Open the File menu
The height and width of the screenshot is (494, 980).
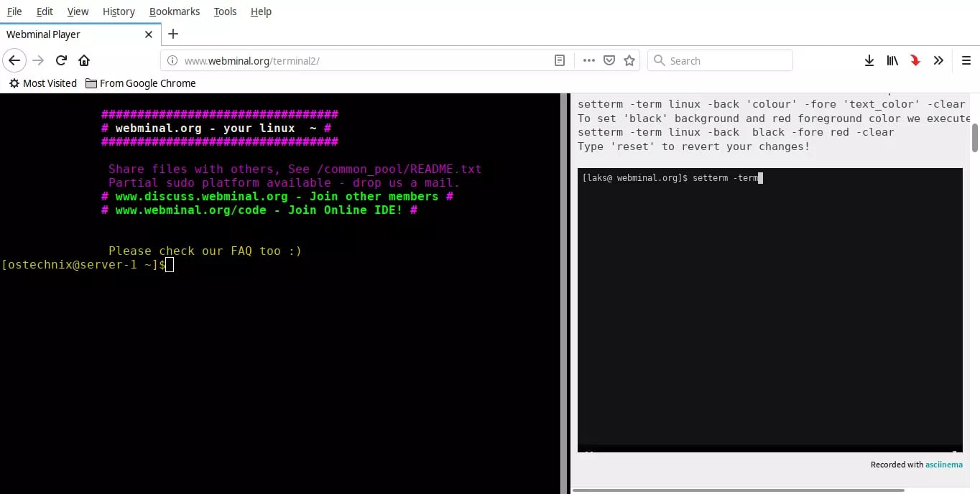[14, 11]
